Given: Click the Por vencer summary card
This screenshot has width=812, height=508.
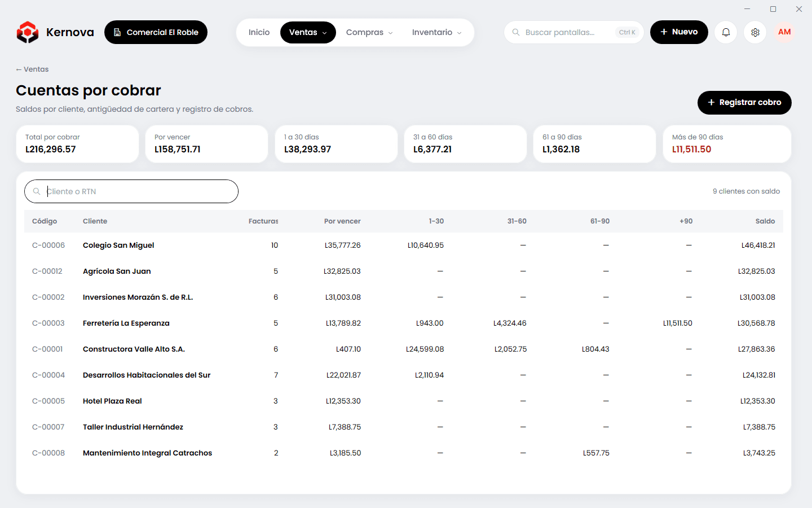Looking at the screenshot, I should tap(206, 144).
